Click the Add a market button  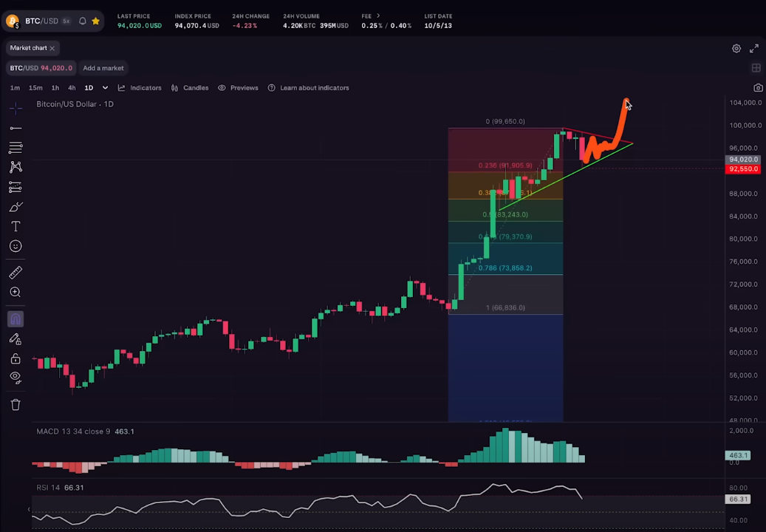tap(103, 68)
